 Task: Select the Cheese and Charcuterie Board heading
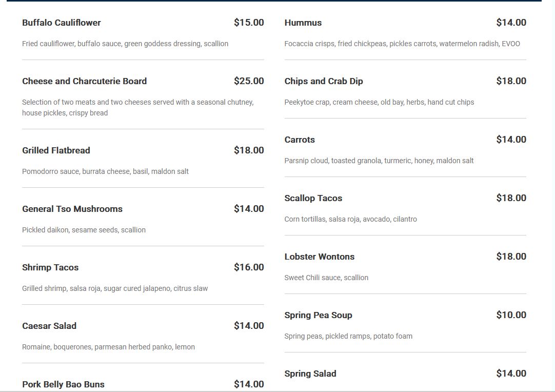pos(84,81)
